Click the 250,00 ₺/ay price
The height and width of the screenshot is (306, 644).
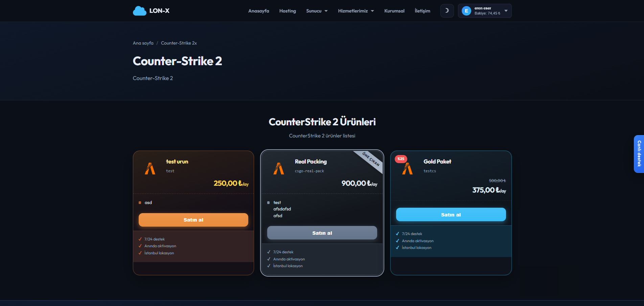pyautogui.click(x=231, y=183)
